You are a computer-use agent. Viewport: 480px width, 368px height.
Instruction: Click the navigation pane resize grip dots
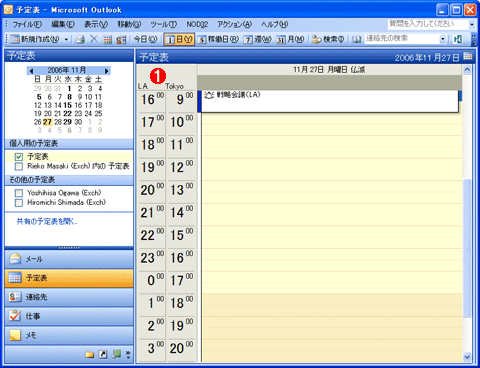point(69,248)
